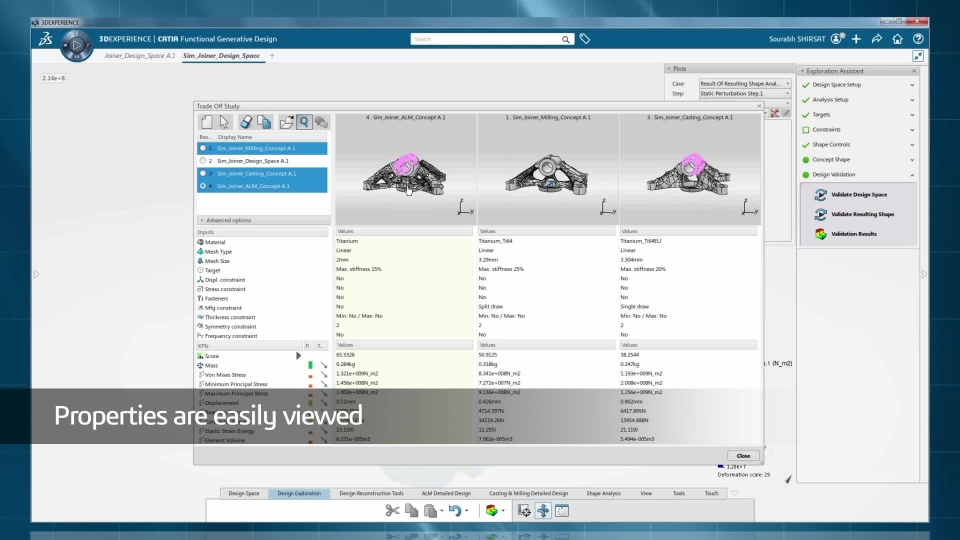Open the undo dropdown arrow
Image resolution: width=960 pixels, height=540 pixels.
[467, 511]
